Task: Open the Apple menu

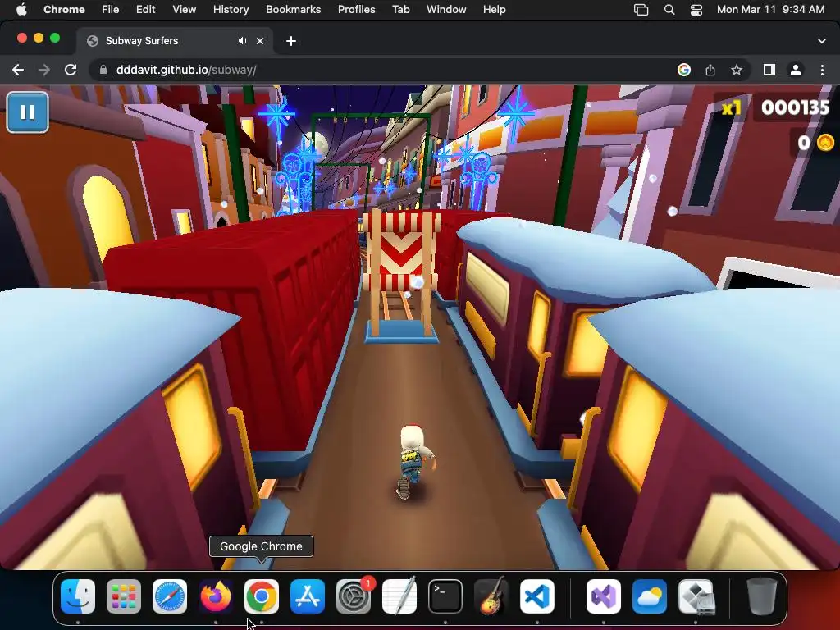Action: point(21,10)
